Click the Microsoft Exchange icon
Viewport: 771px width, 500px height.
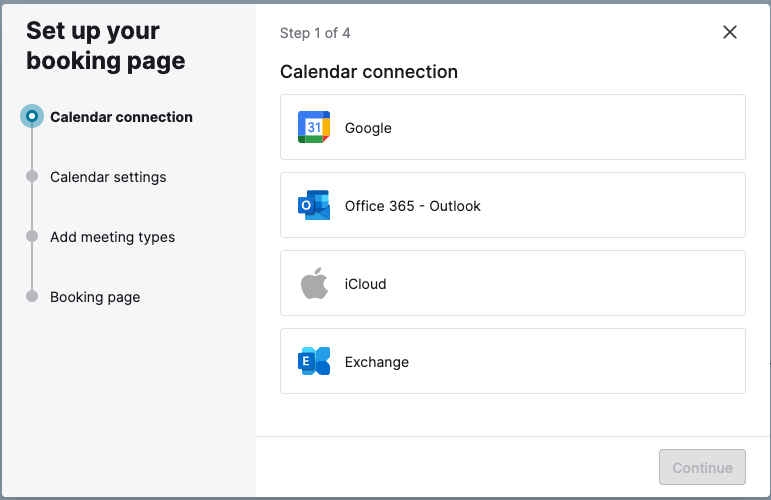[x=314, y=362]
